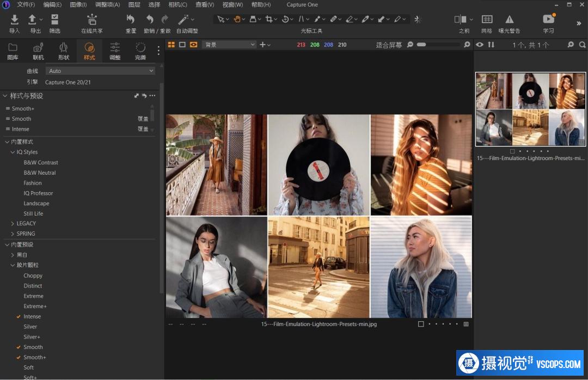Select the Rotate tool
This screenshot has height=380, width=588.
[x=285, y=19]
